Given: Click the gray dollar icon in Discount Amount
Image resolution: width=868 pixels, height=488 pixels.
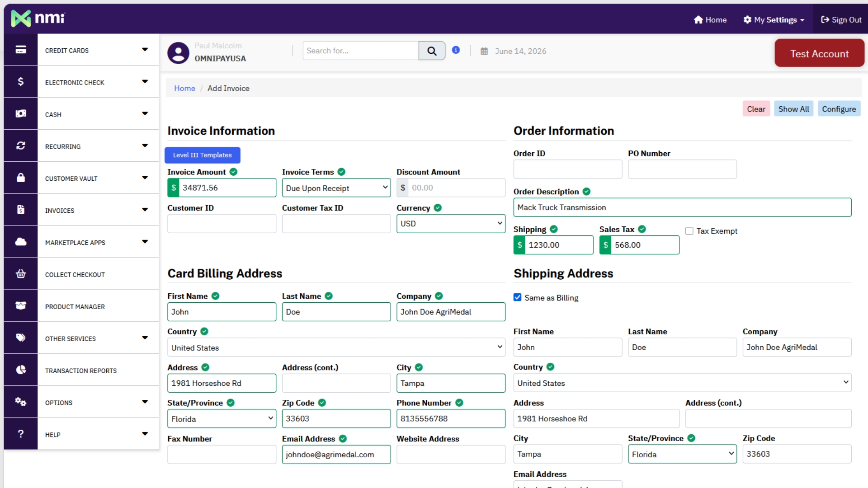Looking at the screenshot, I should 402,188.
